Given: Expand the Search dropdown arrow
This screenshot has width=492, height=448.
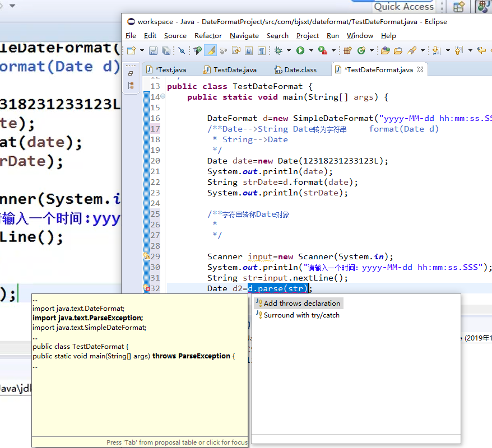Looking at the screenshot, I should 423,50.
